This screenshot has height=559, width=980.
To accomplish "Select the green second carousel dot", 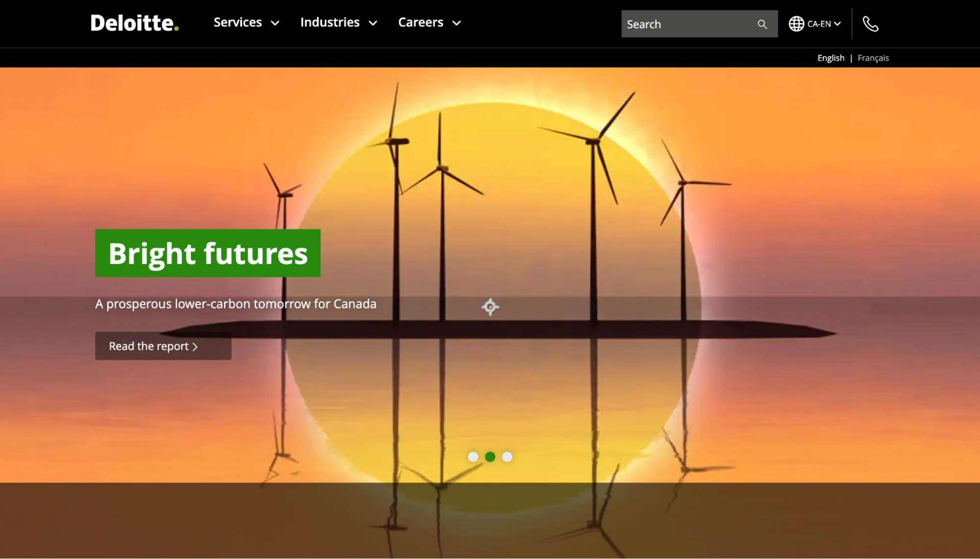I will tap(490, 457).
